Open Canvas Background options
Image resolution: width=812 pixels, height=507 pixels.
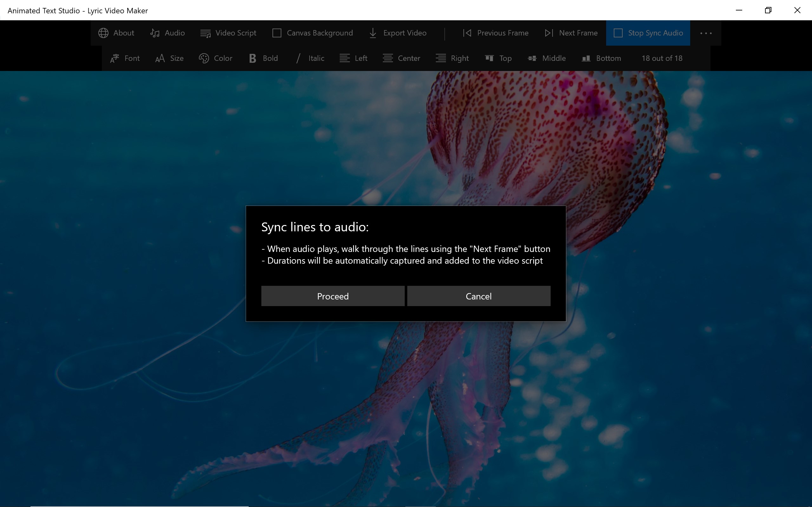[312, 33]
